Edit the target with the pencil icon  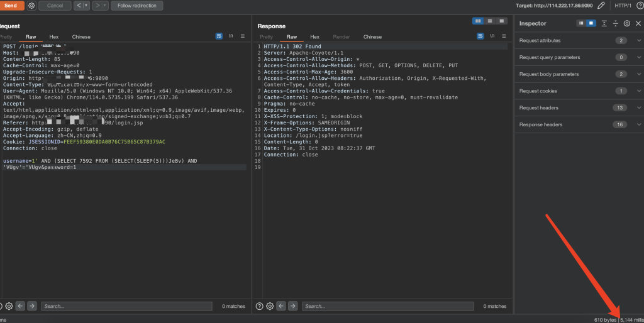[x=601, y=5]
